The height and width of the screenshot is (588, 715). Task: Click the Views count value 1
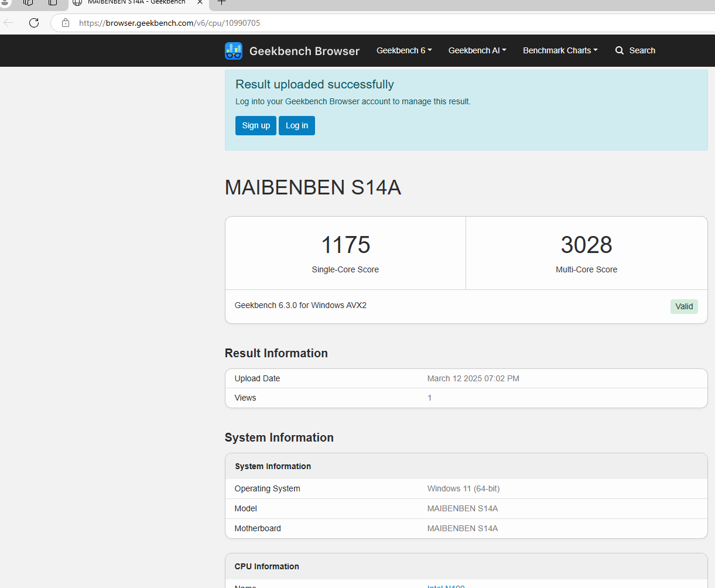pyautogui.click(x=429, y=398)
